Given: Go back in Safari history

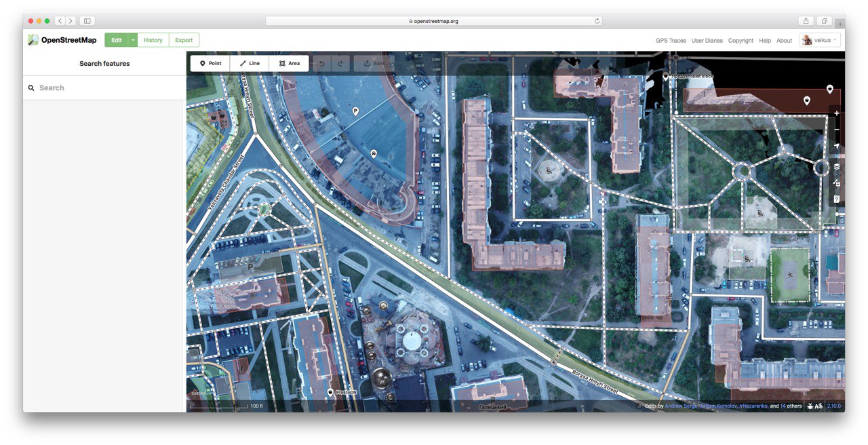Looking at the screenshot, I should [x=60, y=21].
